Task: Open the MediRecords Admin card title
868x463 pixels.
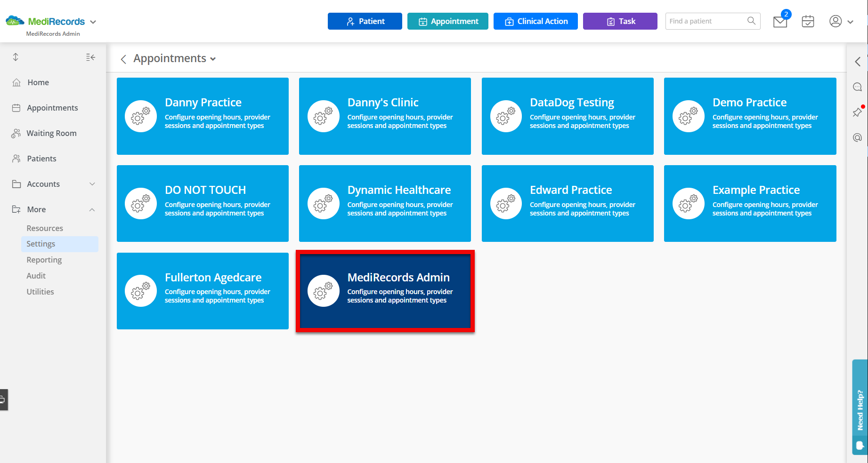Action: 398,278
